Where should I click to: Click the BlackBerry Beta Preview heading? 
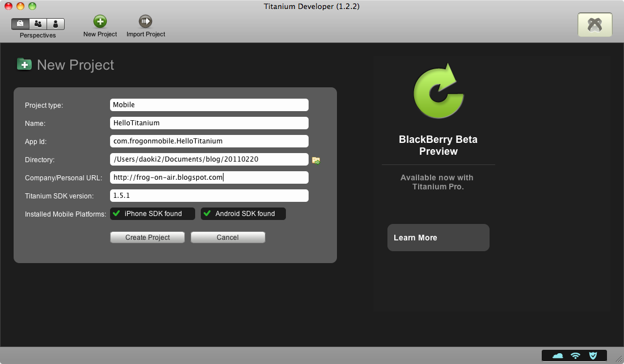point(438,145)
